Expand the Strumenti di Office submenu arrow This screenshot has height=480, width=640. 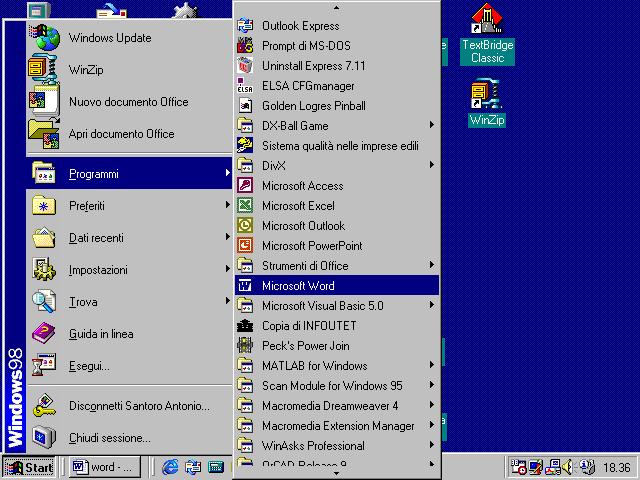point(431,265)
